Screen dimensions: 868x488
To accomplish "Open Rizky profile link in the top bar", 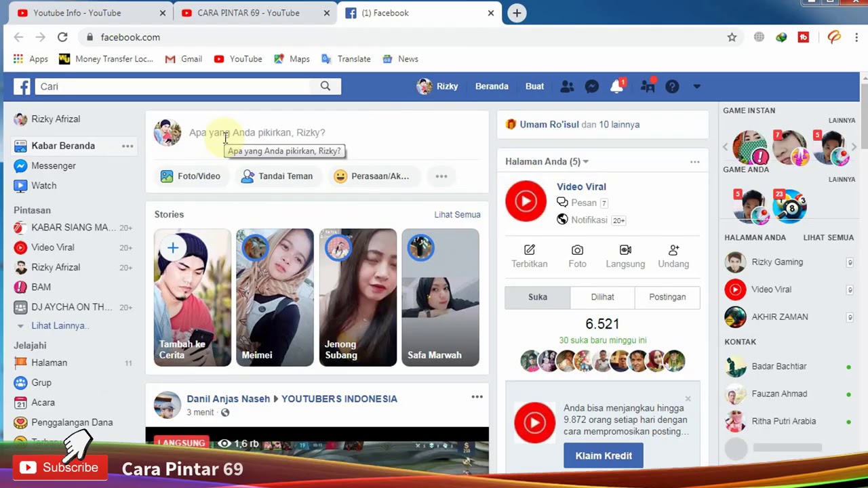I will [437, 86].
